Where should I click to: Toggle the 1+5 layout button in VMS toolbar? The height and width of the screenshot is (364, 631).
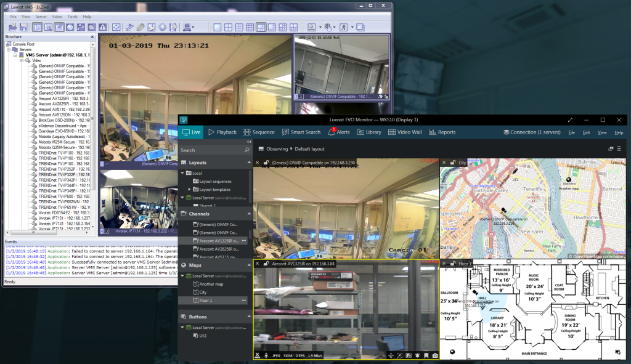(x=261, y=27)
